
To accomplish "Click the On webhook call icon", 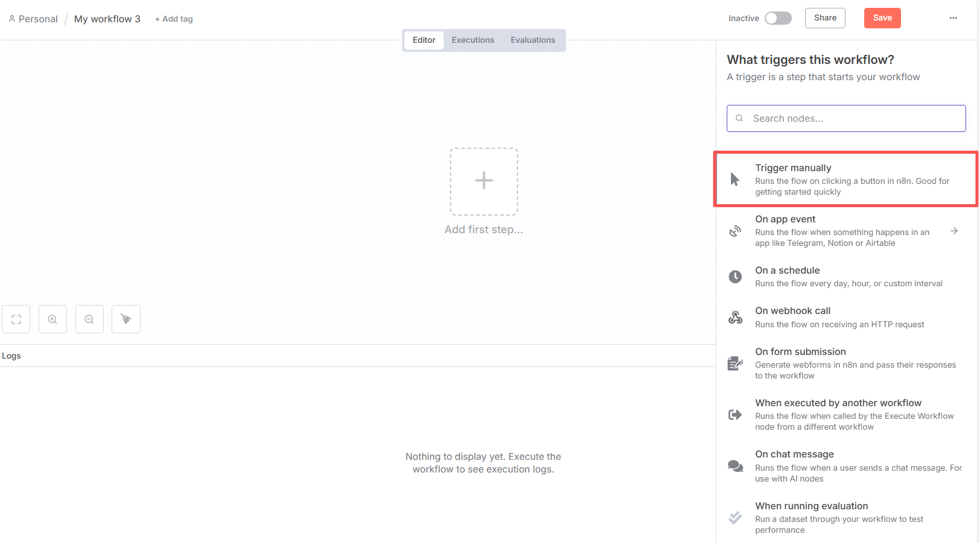I will pos(735,318).
